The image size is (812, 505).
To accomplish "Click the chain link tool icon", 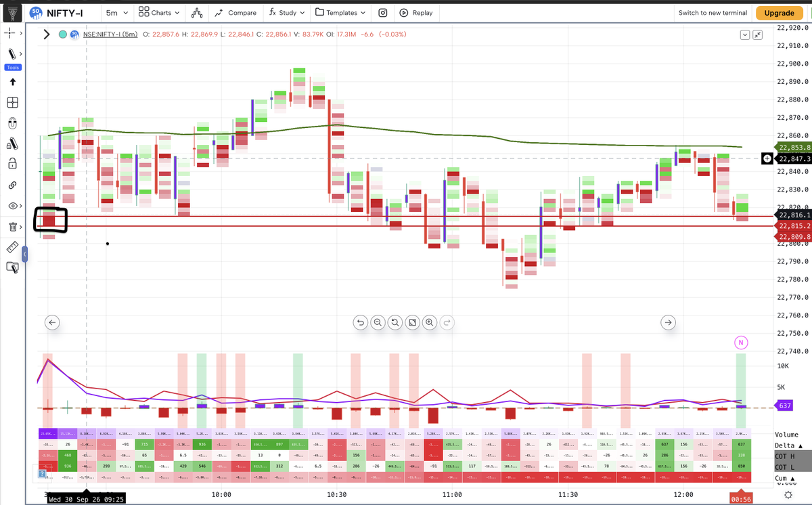I will [x=12, y=185].
